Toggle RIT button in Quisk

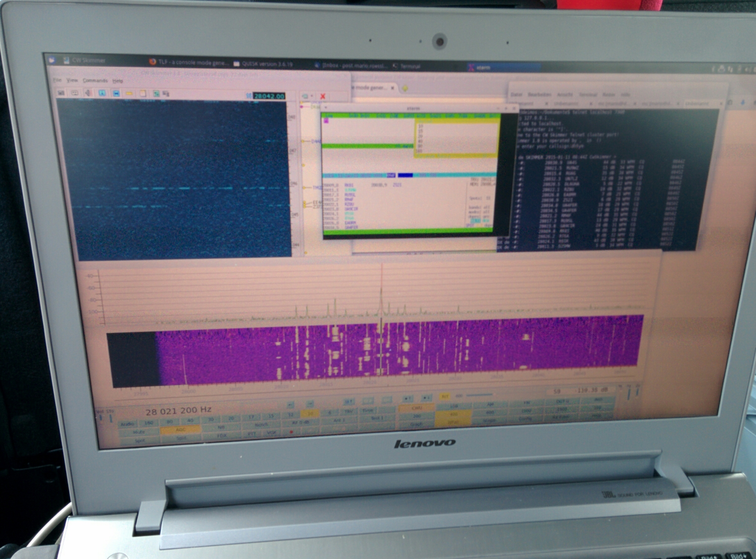pyautogui.click(x=445, y=396)
